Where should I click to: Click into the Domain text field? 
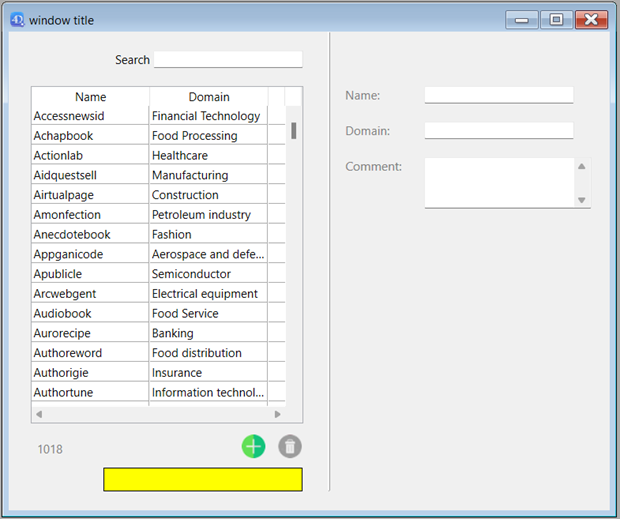tap(499, 131)
